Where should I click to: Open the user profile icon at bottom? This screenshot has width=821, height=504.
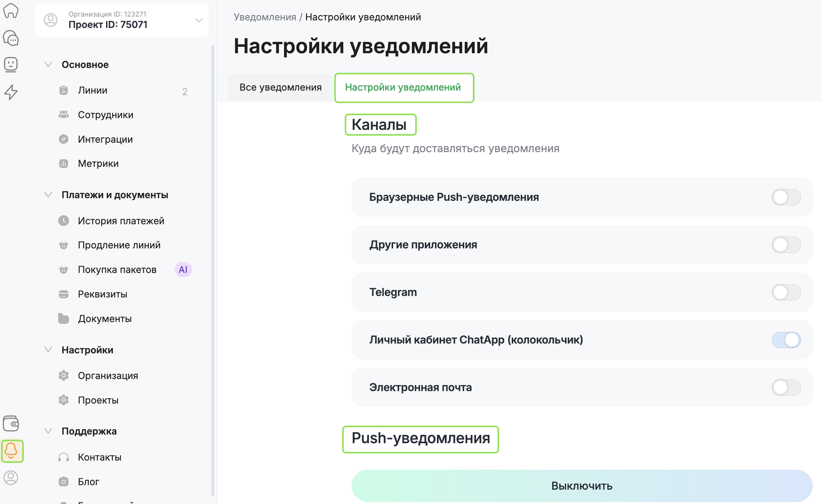[11, 478]
